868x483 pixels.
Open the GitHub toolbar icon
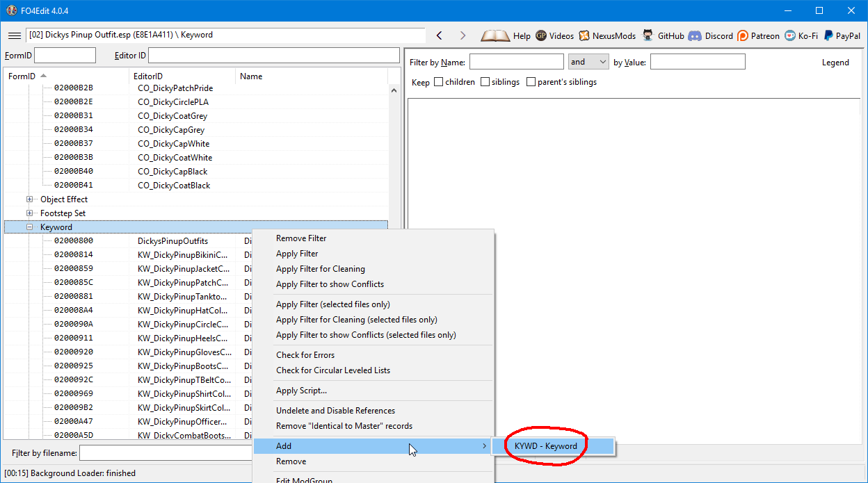(x=648, y=35)
